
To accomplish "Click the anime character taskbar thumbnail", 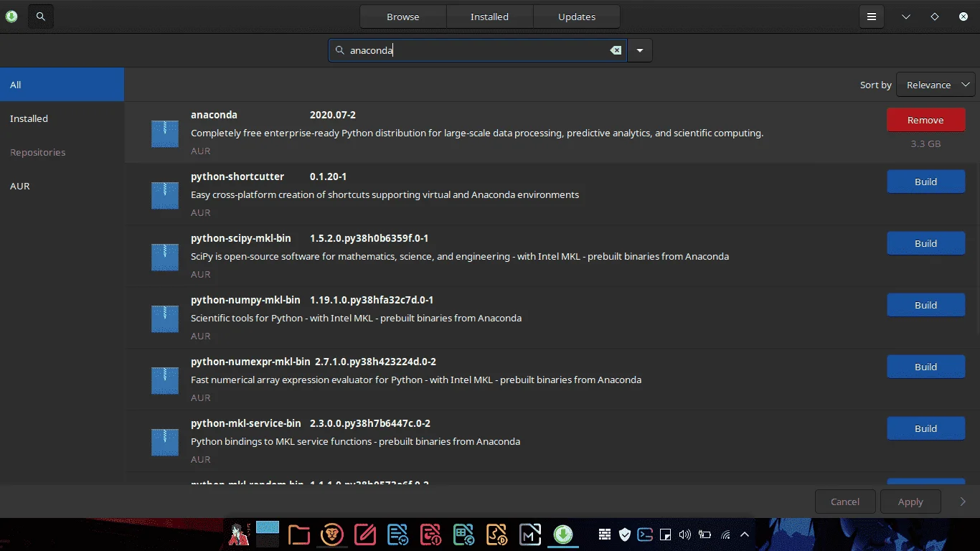I will (x=240, y=534).
